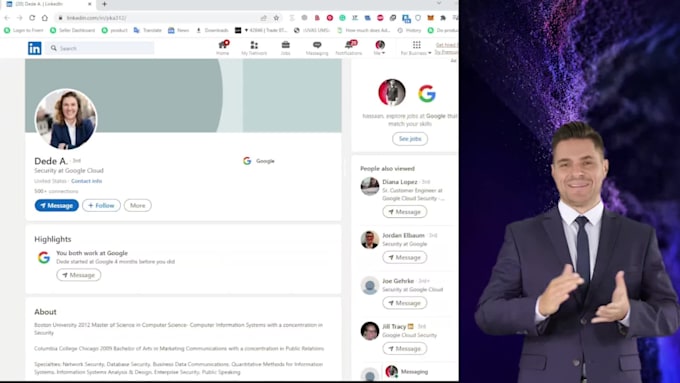Open the Downloads bookmark

point(212,30)
